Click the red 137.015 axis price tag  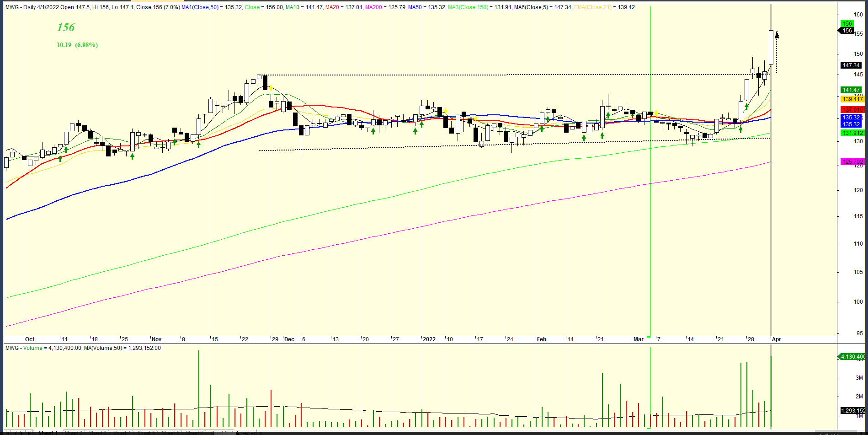pyautogui.click(x=852, y=110)
